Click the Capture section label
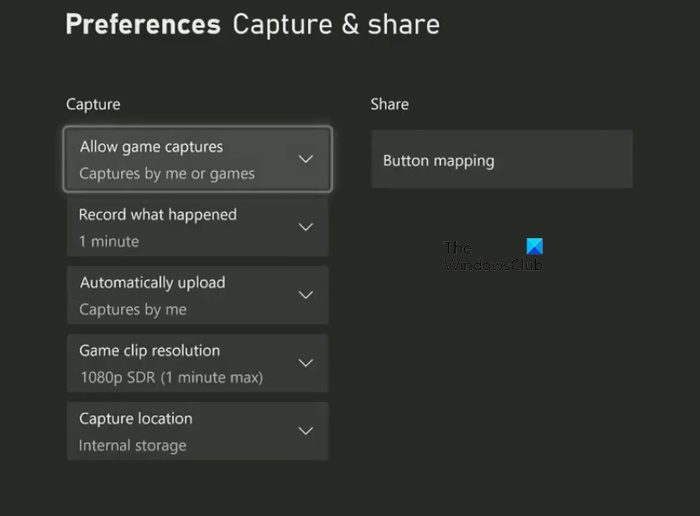The height and width of the screenshot is (516, 700). click(93, 104)
